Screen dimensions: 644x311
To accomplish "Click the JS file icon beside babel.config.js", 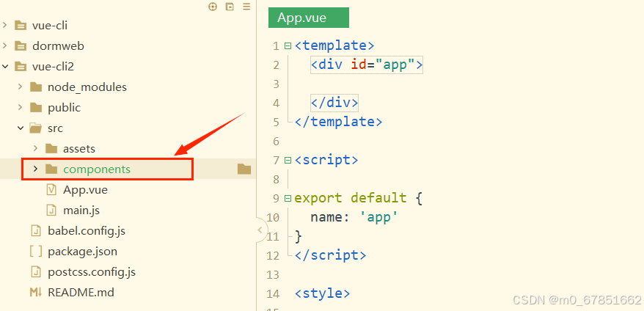I will [x=36, y=231].
